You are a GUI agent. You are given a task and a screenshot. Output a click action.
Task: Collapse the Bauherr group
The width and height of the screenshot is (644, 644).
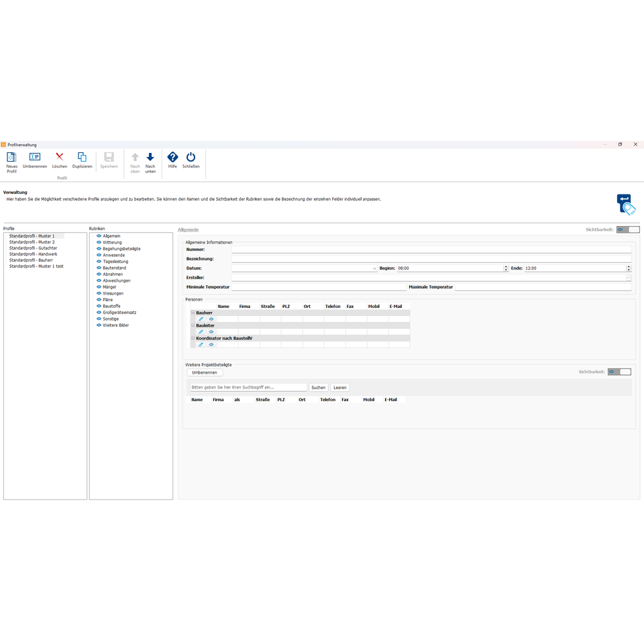(x=193, y=313)
